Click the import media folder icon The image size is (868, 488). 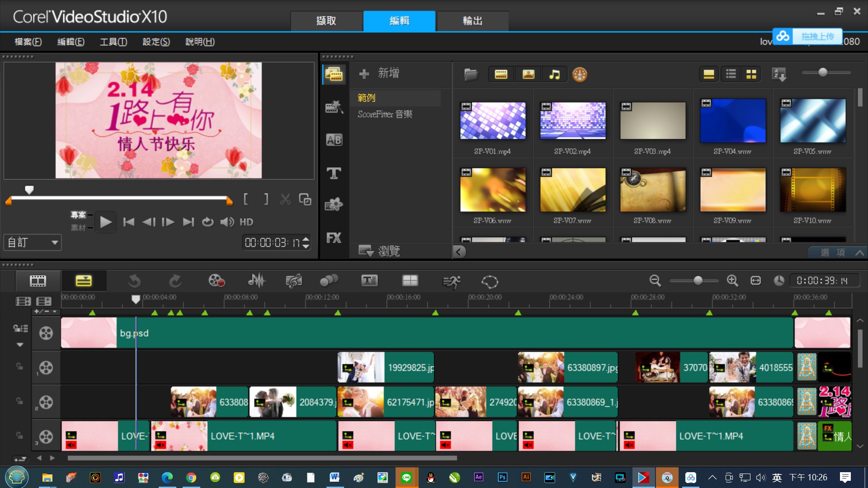tap(471, 74)
